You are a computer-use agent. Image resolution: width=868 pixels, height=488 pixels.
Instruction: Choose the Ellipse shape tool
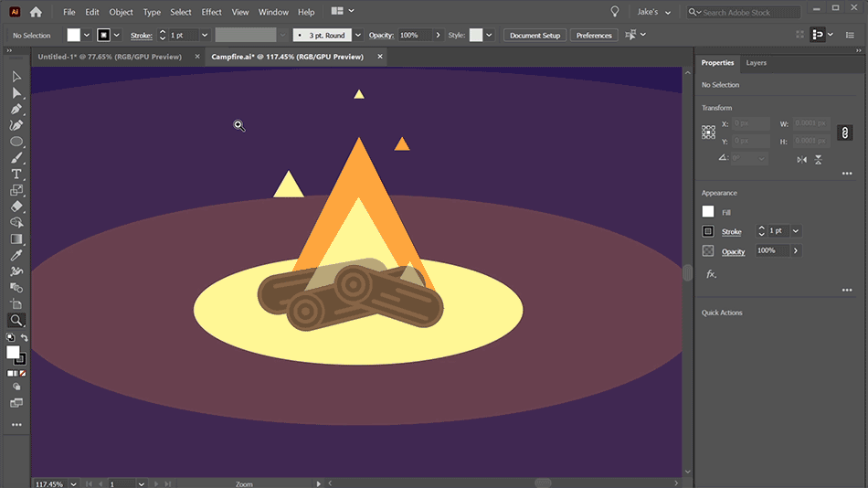click(16, 142)
